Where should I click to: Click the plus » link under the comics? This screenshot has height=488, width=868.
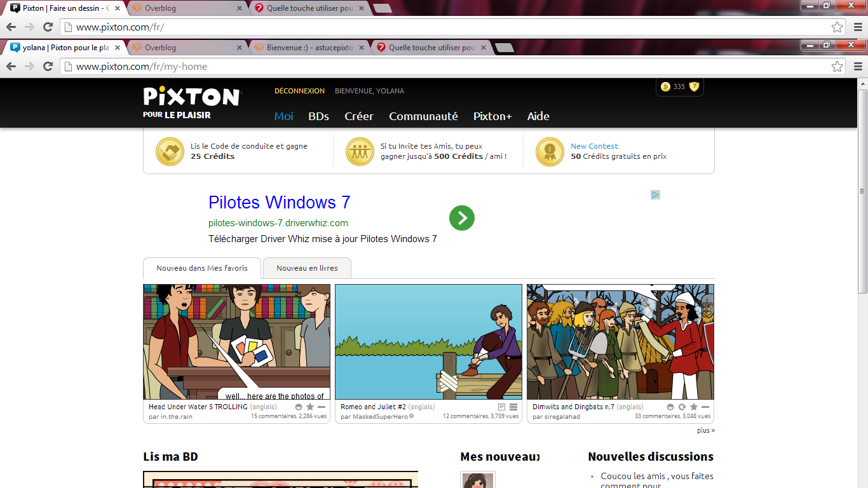pyautogui.click(x=705, y=430)
